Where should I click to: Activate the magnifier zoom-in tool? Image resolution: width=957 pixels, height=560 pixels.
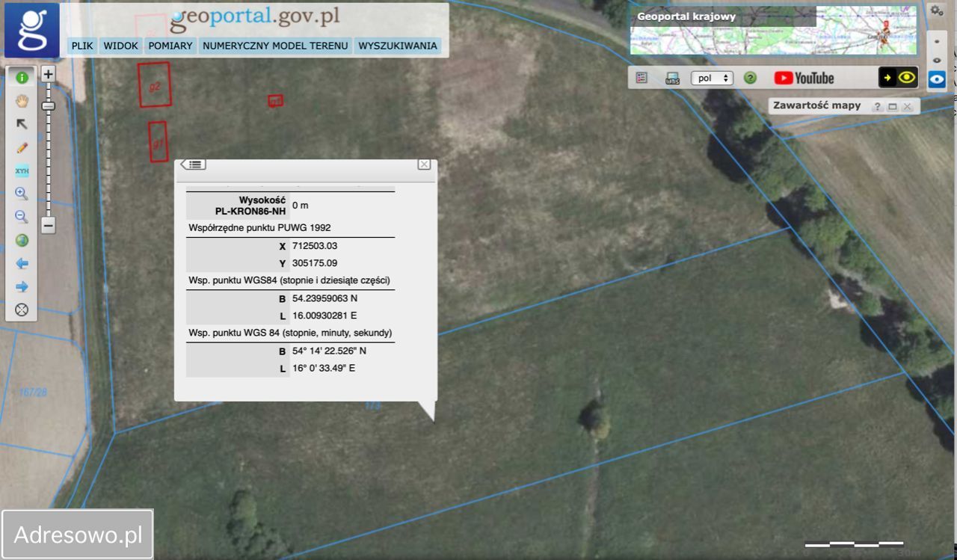pyautogui.click(x=22, y=194)
